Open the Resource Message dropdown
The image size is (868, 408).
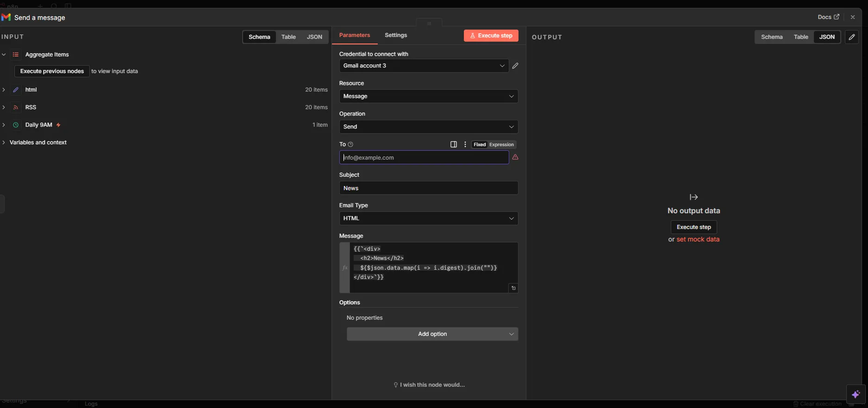(x=428, y=96)
